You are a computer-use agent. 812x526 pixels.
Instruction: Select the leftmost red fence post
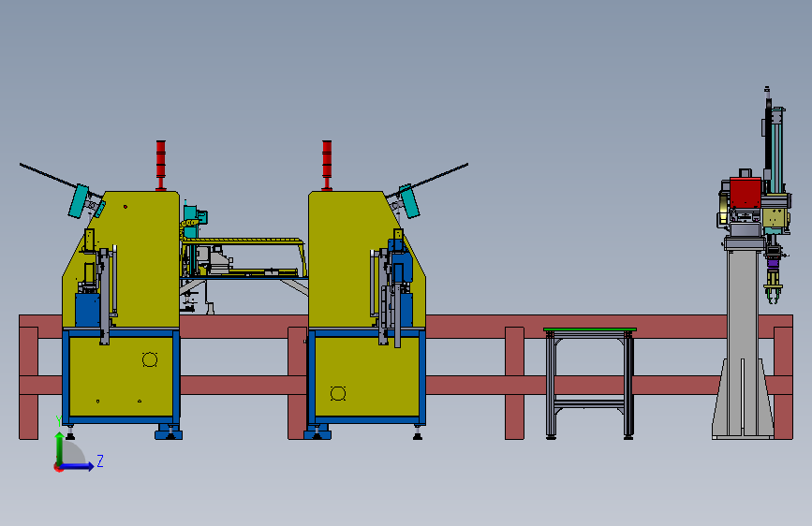click(28, 383)
